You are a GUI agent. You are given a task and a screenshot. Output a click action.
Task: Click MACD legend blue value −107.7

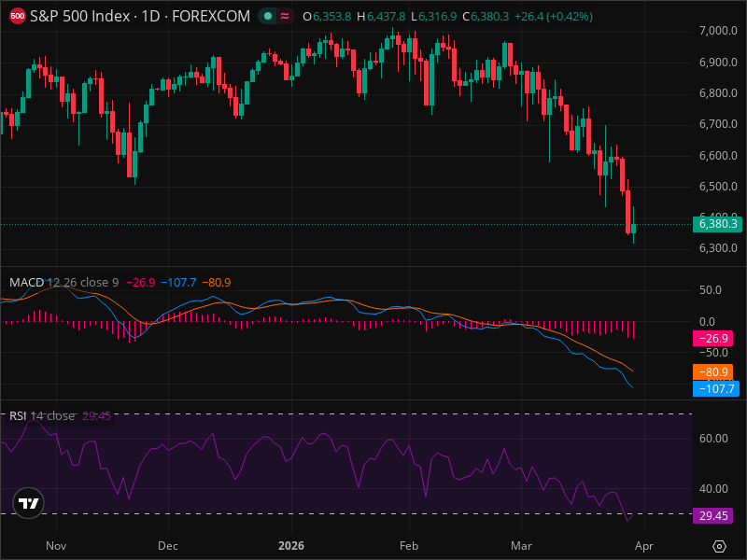(x=178, y=283)
